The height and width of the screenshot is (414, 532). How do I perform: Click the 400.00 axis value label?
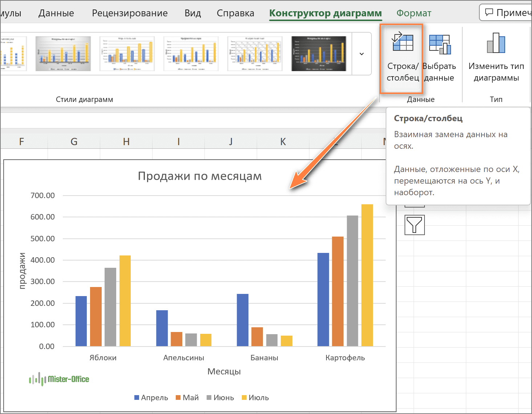[43, 260]
